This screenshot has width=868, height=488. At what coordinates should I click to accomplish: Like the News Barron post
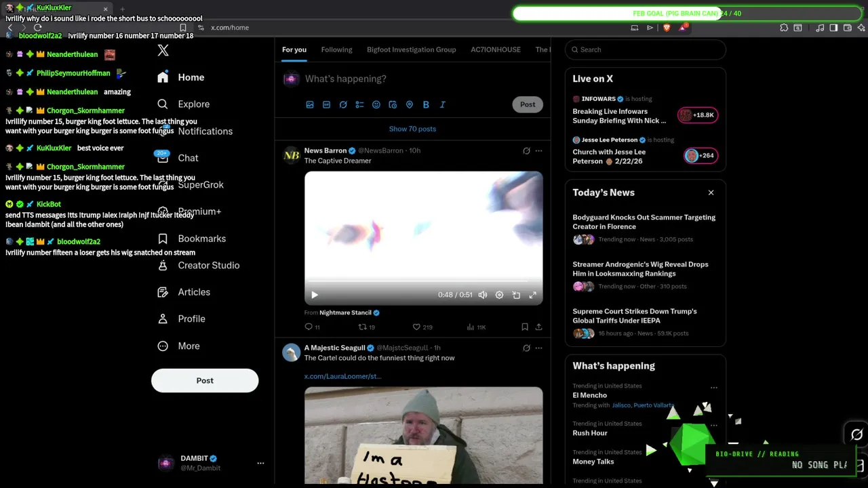(422, 327)
